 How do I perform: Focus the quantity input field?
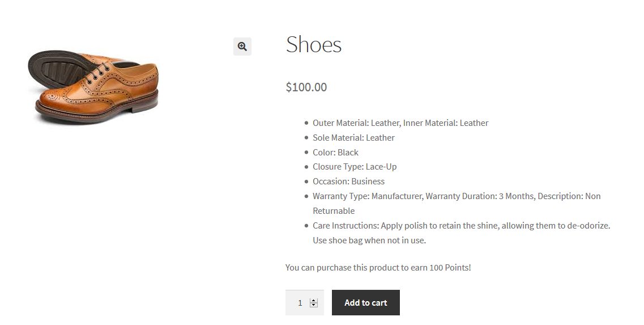298,303
